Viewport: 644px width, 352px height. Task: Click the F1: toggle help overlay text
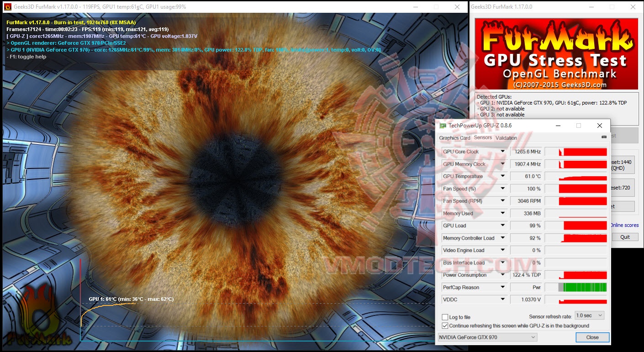(26, 57)
